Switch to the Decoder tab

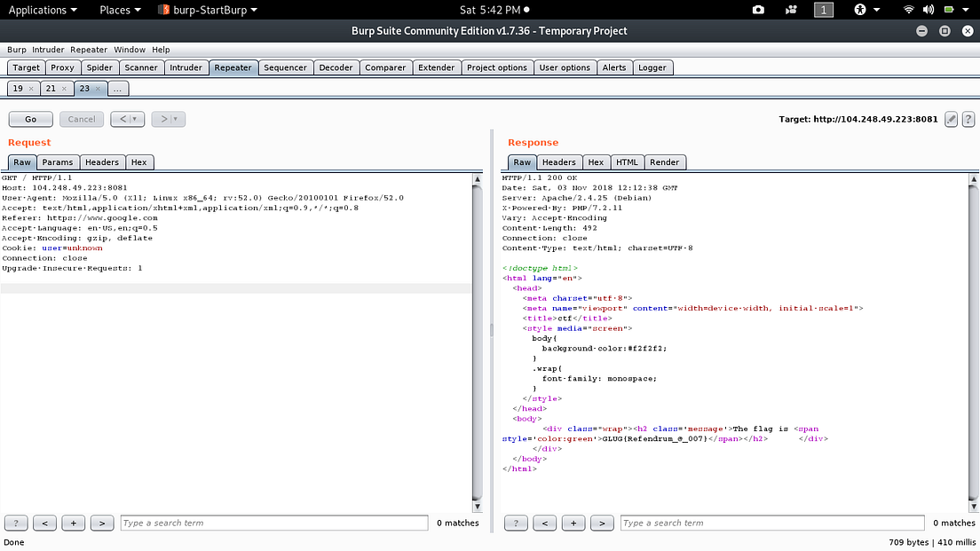click(x=336, y=67)
